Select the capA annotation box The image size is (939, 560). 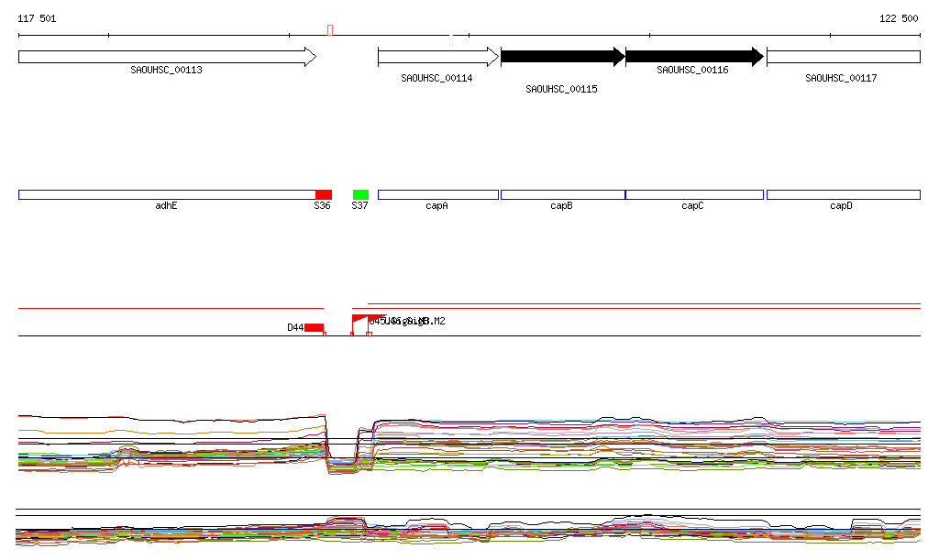[x=437, y=194]
